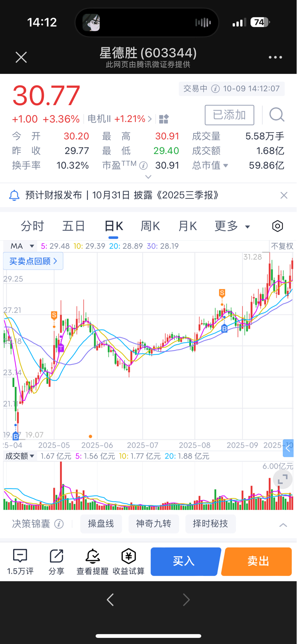The width and height of the screenshot is (297, 644).
Task: Switch to the 周K weekly tab
Action: 150,226
